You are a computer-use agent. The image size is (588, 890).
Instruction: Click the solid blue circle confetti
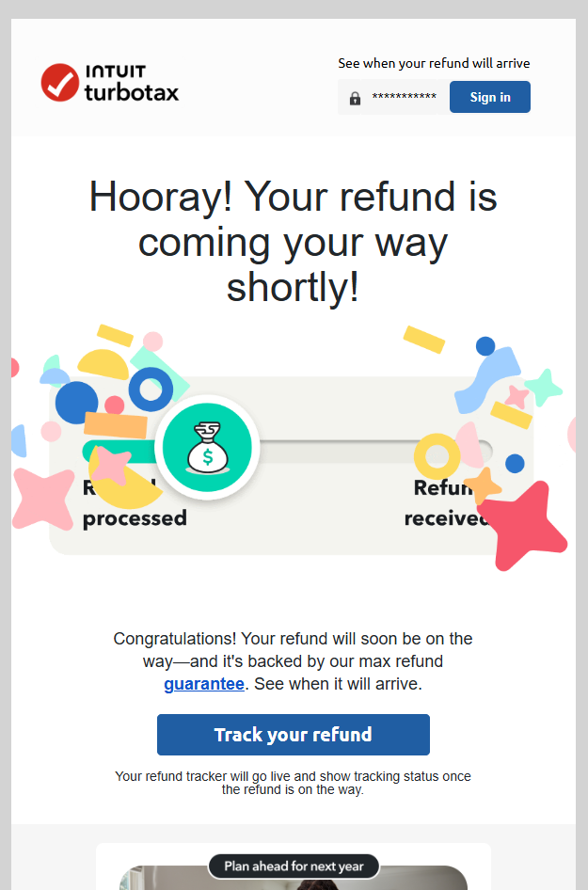pos(76,403)
